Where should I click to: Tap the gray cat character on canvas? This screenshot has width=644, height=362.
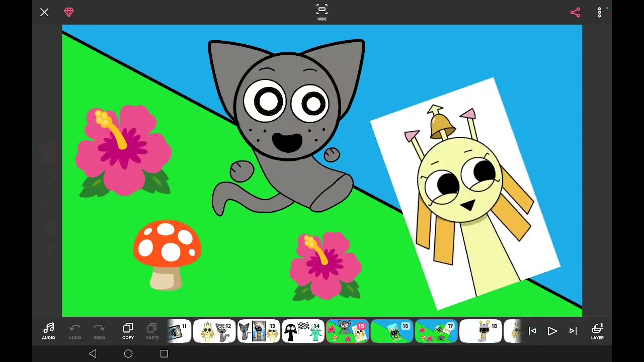click(287, 127)
